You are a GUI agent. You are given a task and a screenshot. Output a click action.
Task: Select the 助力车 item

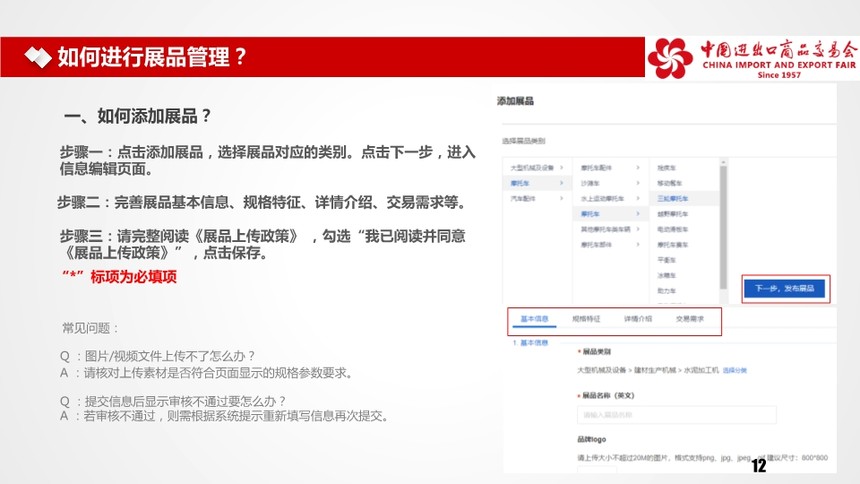click(667, 290)
